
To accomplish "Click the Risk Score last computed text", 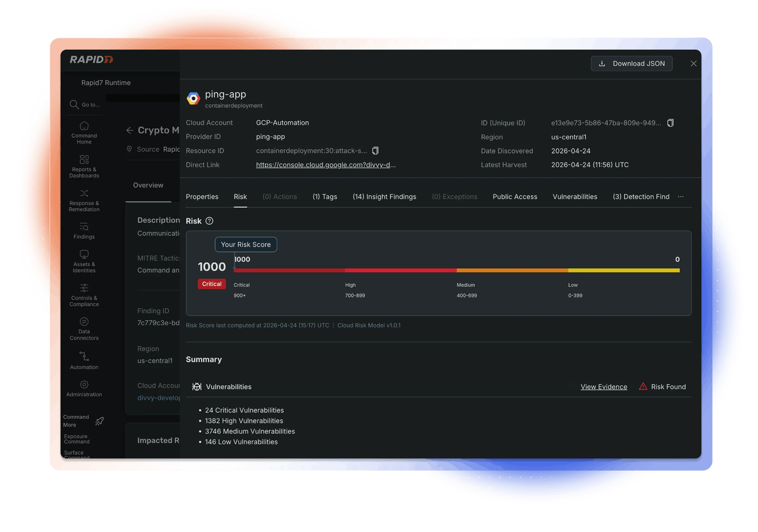I will [257, 325].
